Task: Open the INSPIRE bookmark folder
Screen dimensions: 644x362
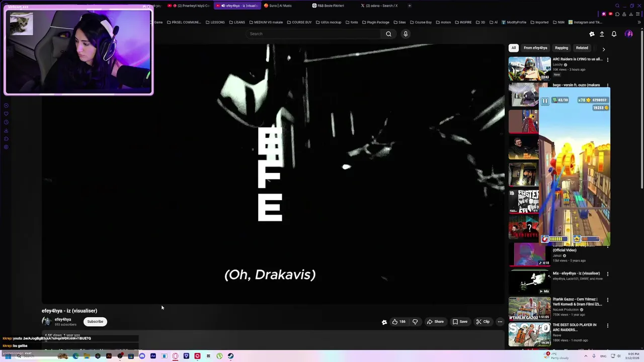Action: [463, 22]
